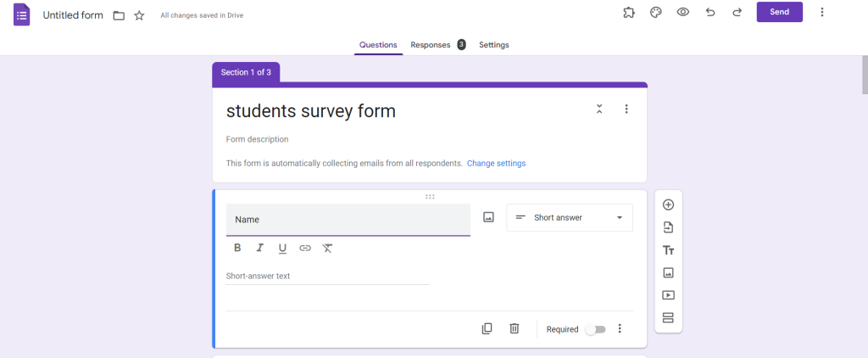
Task: Add a new section from sidebar
Action: click(668, 318)
